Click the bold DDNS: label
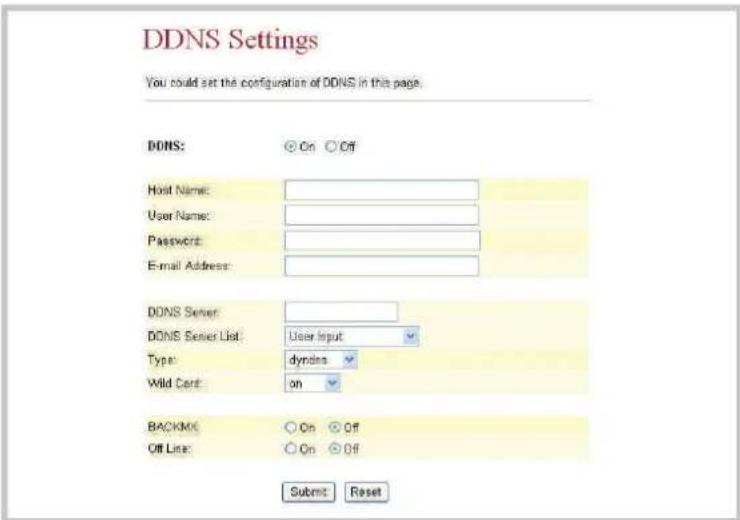740x520 pixels. click(166, 146)
